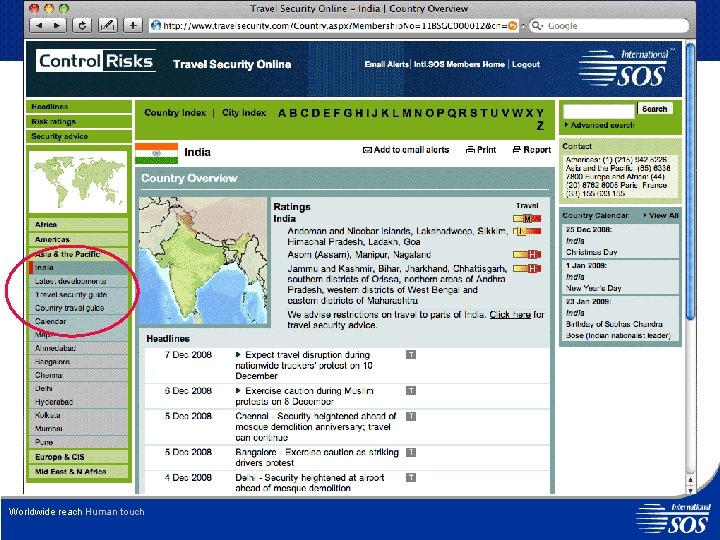The height and width of the screenshot is (540, 720).
Task: Click the Search button
Action: 655,109
